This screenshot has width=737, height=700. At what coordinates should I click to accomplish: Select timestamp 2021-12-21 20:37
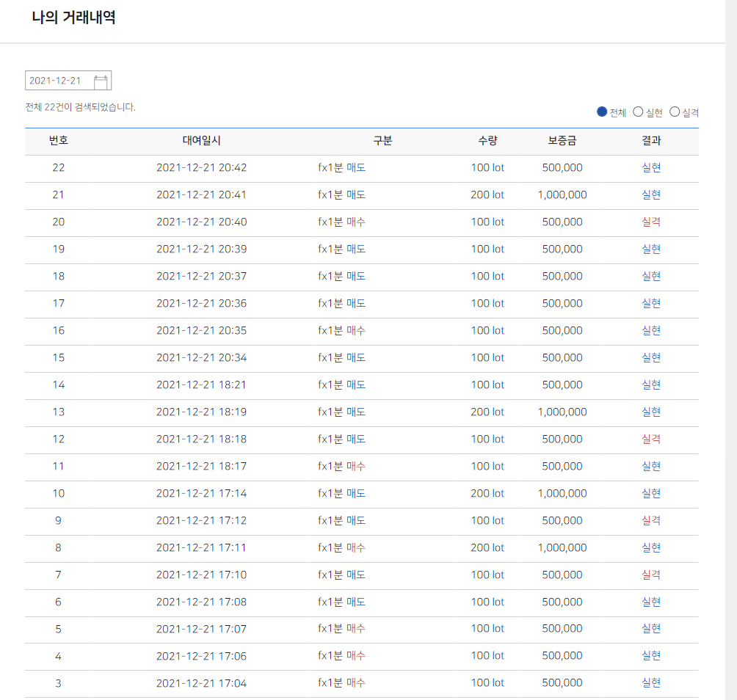(201, 276)
